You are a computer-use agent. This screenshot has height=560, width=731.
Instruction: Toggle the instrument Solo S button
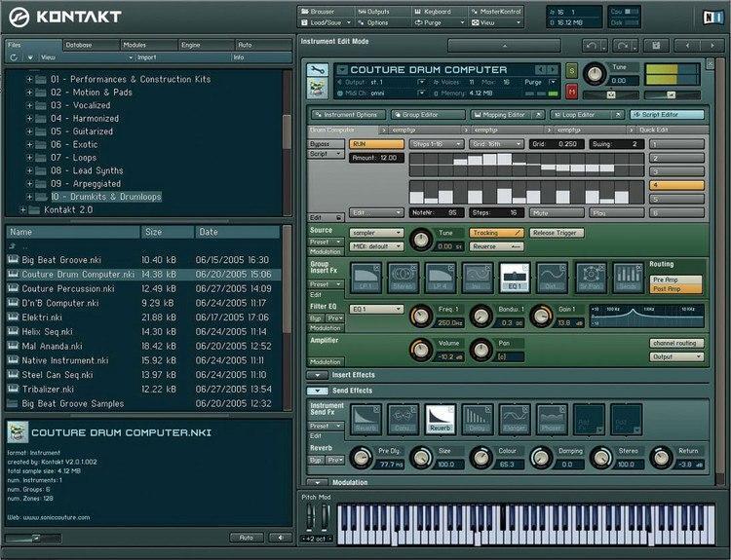tap(571, 70)
